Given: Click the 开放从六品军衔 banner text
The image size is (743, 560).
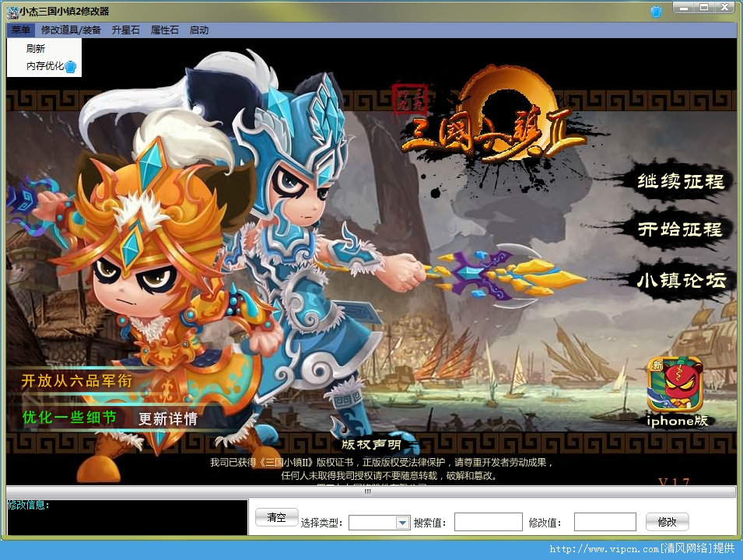Looking at the screenshot, I should coord(77,381).
